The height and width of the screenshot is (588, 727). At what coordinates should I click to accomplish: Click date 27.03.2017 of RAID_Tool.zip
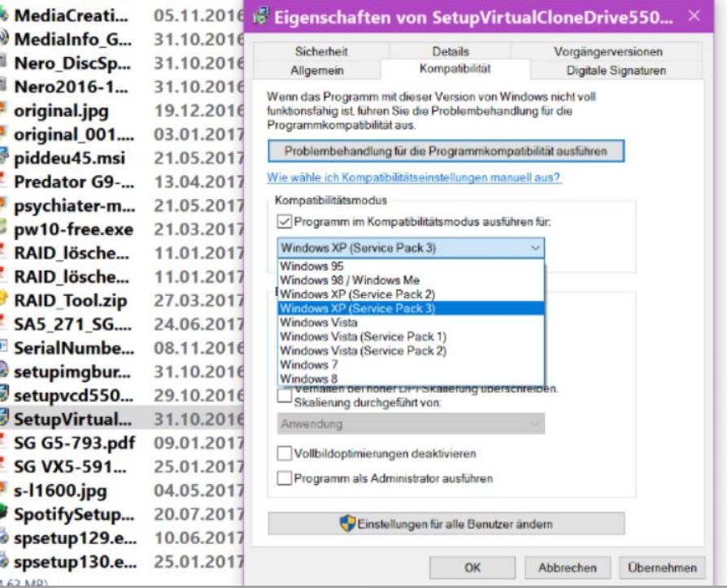pyautogui.click(x=198, y=300)
